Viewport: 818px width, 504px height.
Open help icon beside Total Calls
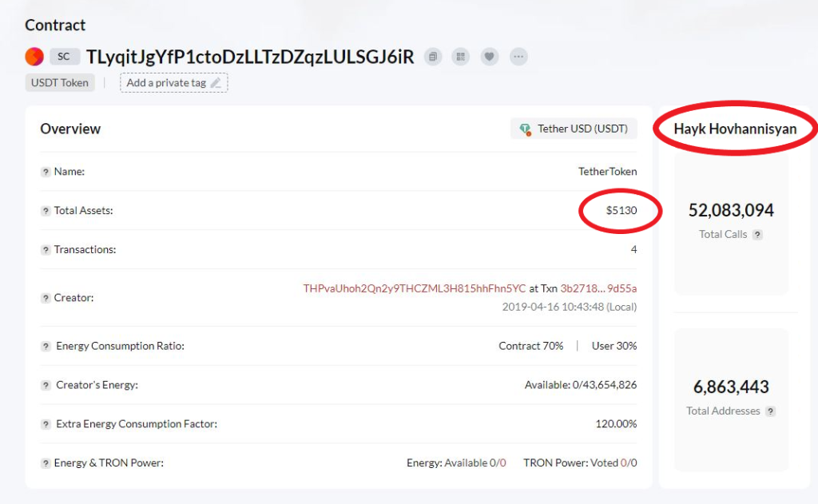[757, 235]
